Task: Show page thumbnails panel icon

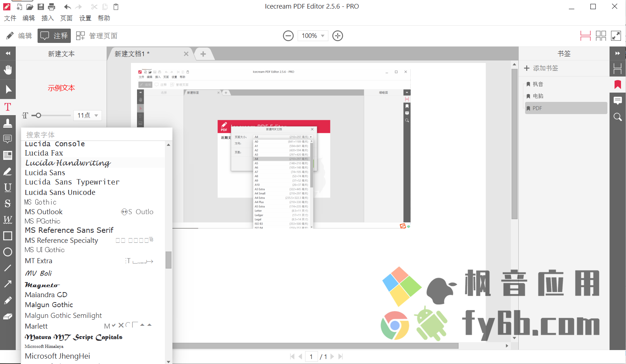Action: click(618, 69)
